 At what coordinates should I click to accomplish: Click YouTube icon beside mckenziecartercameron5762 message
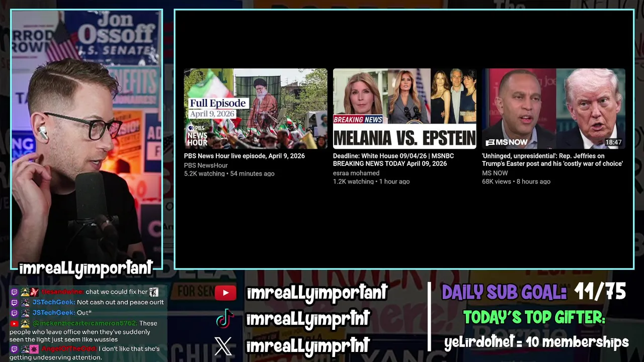click(14, 323)
